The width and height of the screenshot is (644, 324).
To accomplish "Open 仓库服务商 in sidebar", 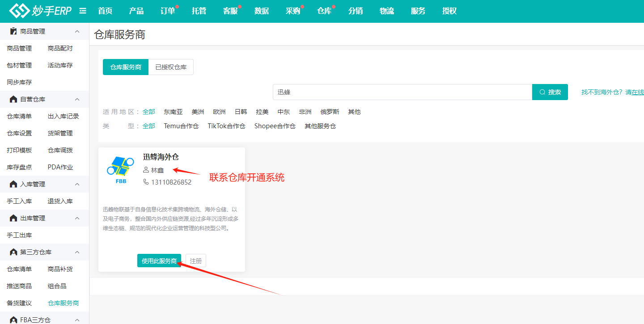I will [x=64, y=303].
